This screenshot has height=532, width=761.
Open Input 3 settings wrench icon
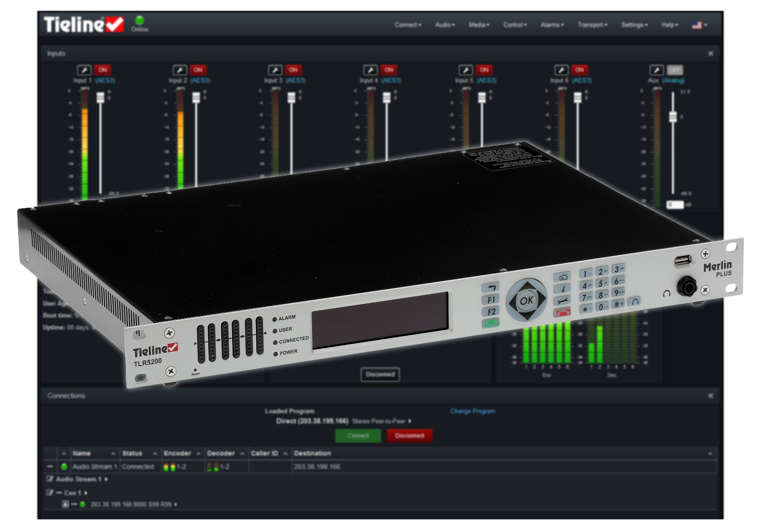275,70
